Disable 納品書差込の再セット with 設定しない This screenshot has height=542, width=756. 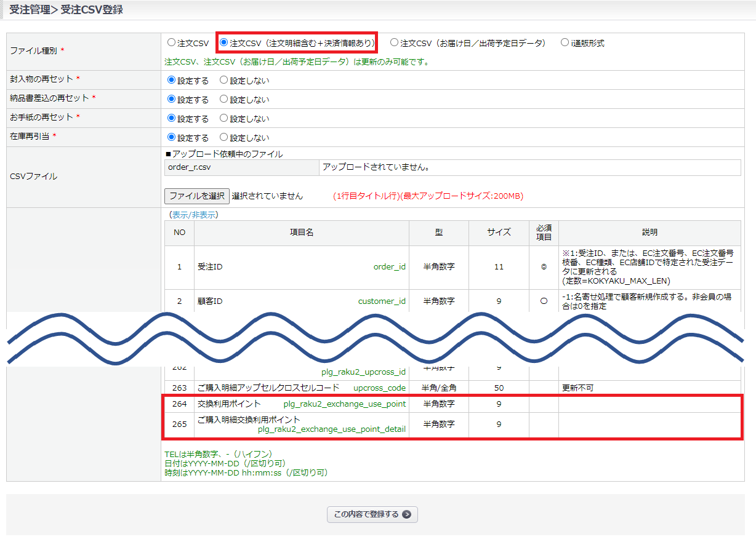tap(224, 99)
